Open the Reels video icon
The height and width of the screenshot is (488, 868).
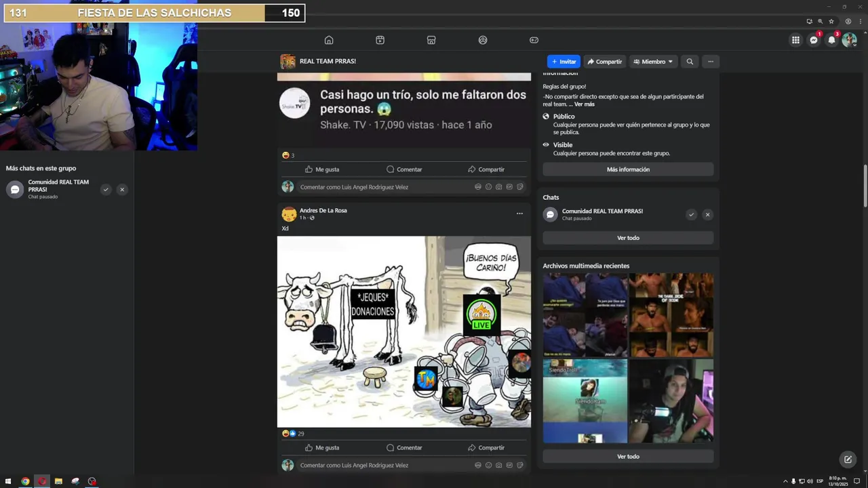pyautogui.click(x=380, y=40)
